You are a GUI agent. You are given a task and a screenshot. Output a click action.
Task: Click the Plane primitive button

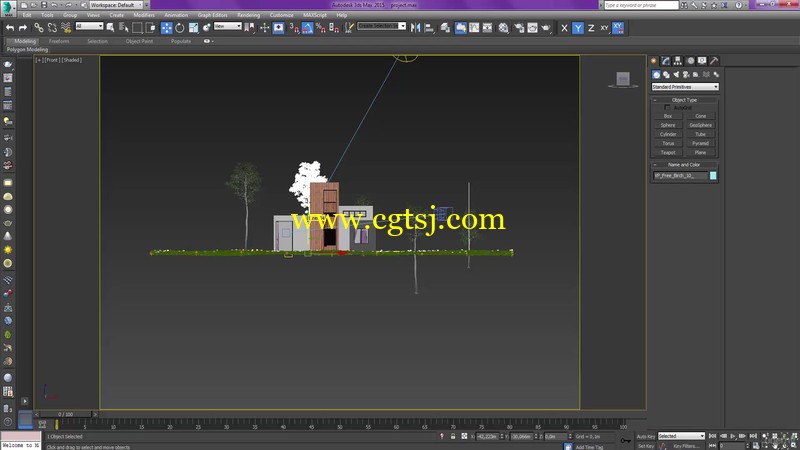[x=701, y=153]
